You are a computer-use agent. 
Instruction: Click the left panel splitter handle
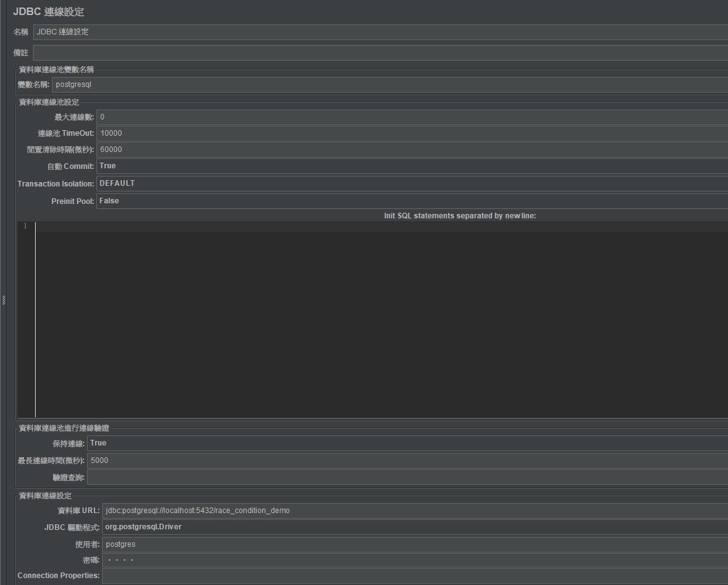click(3, 300)
